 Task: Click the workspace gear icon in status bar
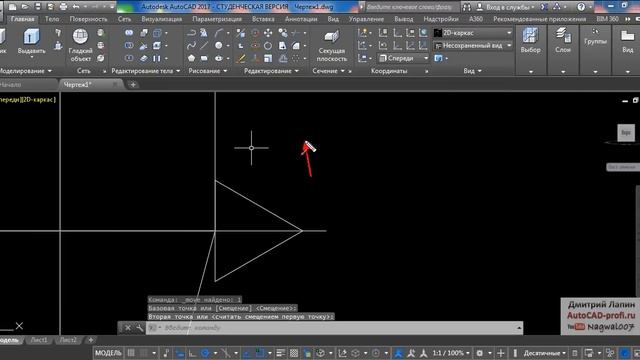[480, 353]
